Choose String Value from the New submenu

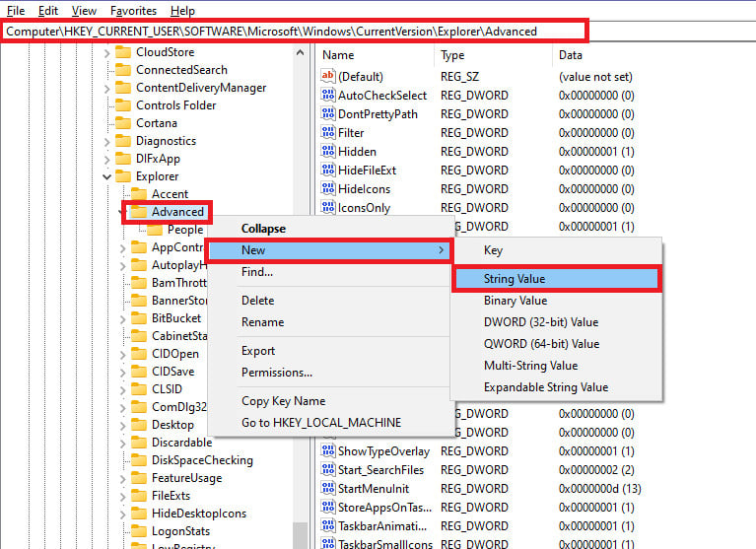point(557,279)
